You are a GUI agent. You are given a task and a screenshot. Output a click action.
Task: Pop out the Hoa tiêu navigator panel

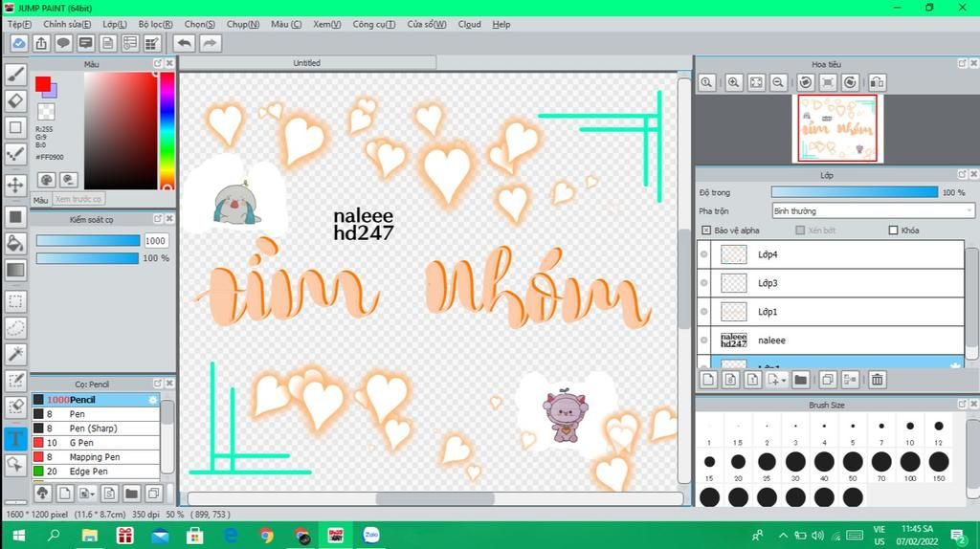coord(962,64)
